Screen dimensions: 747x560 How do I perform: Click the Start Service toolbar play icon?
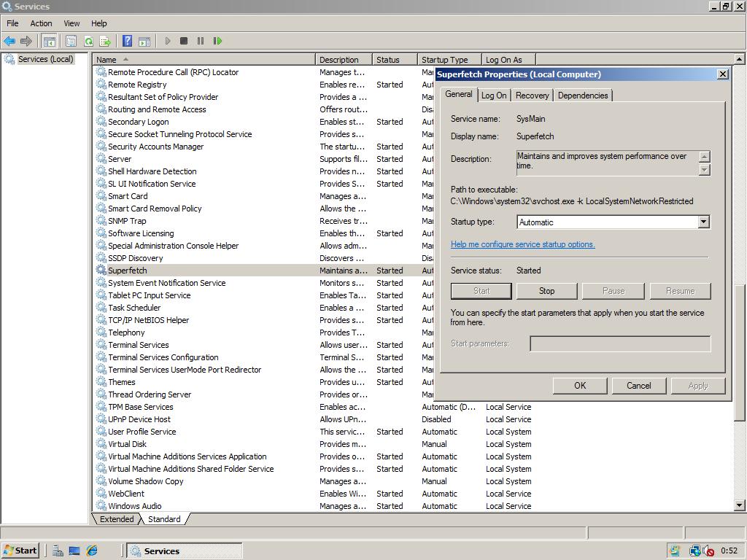pos(167,41)
